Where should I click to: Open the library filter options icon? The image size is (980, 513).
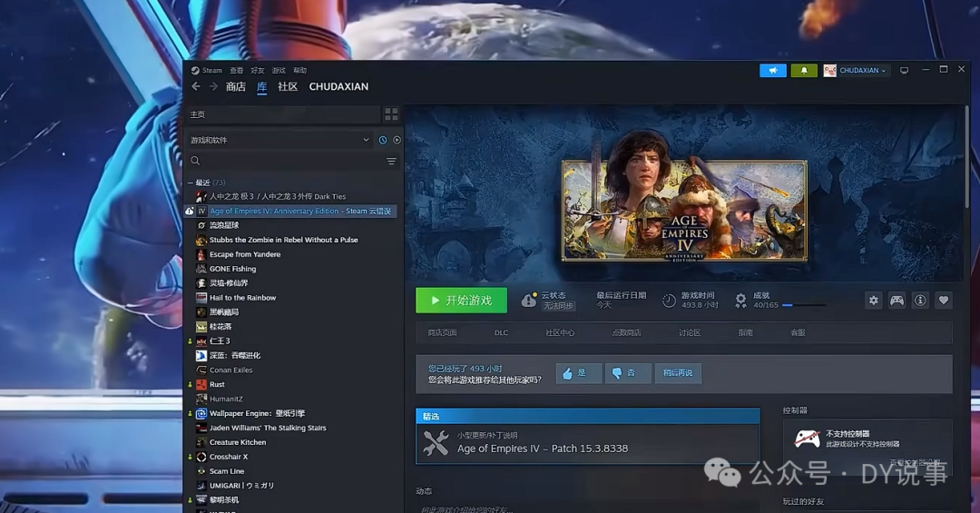(x=391, y=162)
